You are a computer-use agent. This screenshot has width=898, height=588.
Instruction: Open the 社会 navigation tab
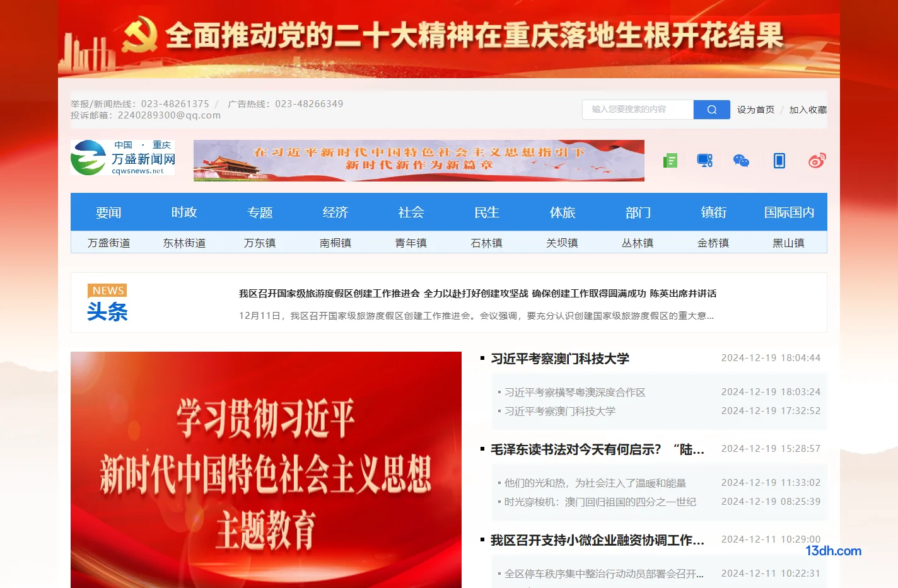[411, 212]
